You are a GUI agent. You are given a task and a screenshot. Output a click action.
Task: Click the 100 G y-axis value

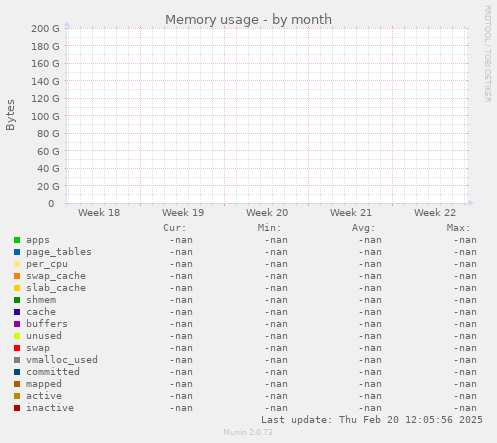tap(45, 116)
